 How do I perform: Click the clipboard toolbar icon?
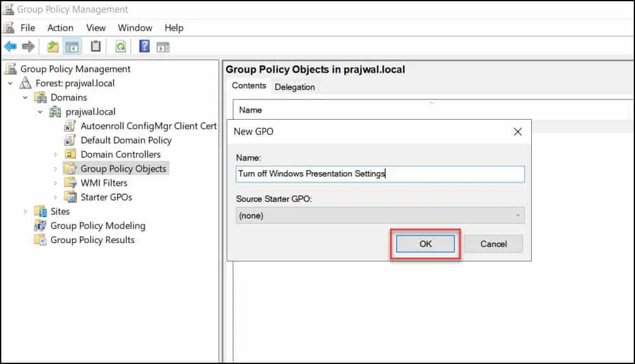point(96,46)
